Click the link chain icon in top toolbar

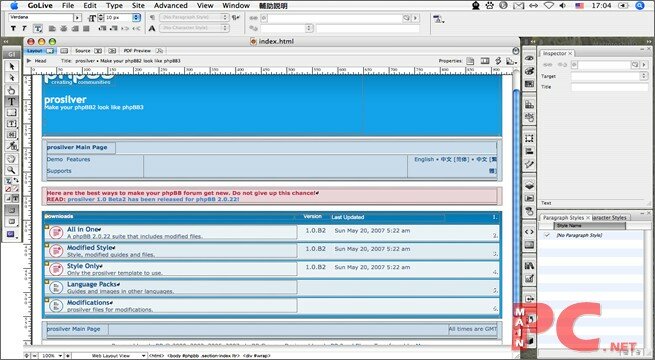253,18
